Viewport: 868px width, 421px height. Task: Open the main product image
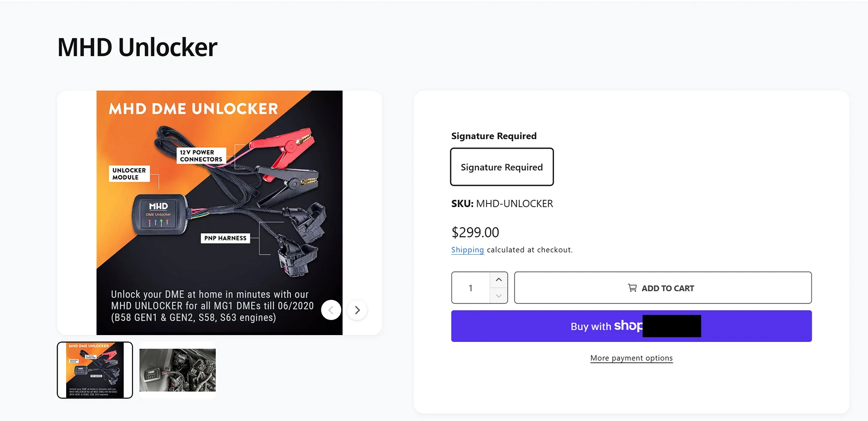[x=219, y=213]
